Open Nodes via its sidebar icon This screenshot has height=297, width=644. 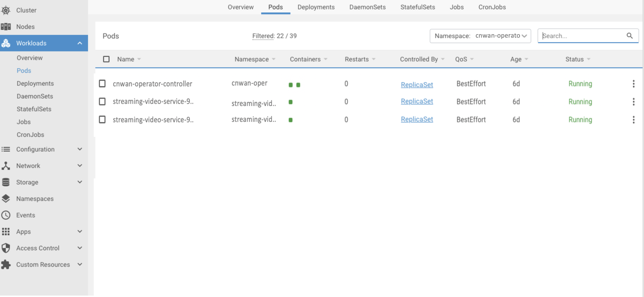[6, 27]
